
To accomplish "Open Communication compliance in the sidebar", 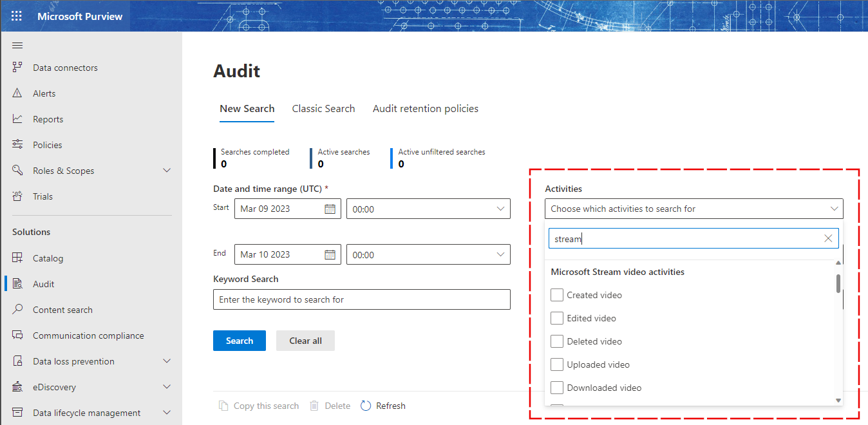I will coord(89,335).
